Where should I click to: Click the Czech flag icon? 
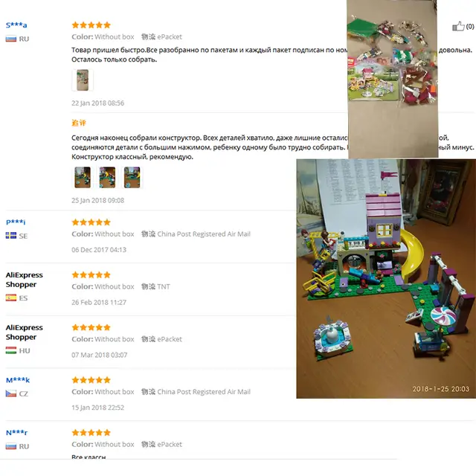click(11, 393)
